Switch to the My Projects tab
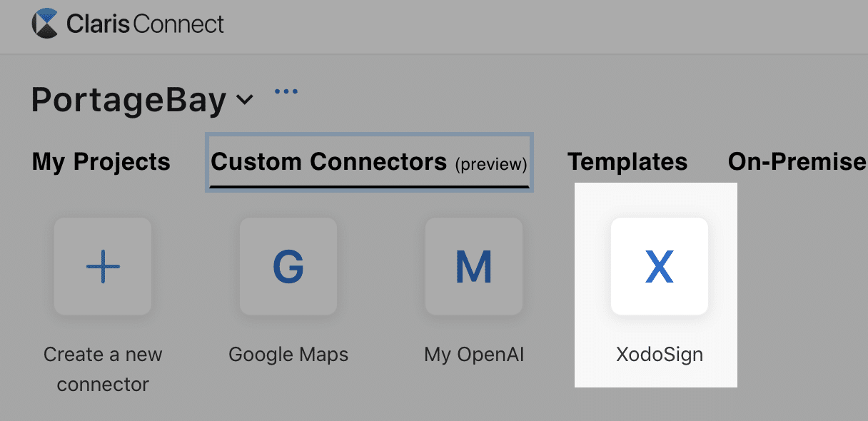The image size is (868, 421). click(x=100, y=162)
